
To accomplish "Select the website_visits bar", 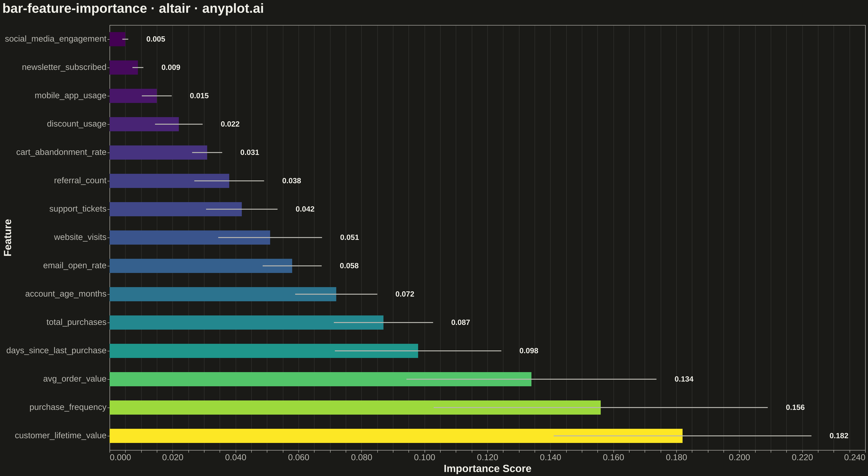I will click(190, 238).
